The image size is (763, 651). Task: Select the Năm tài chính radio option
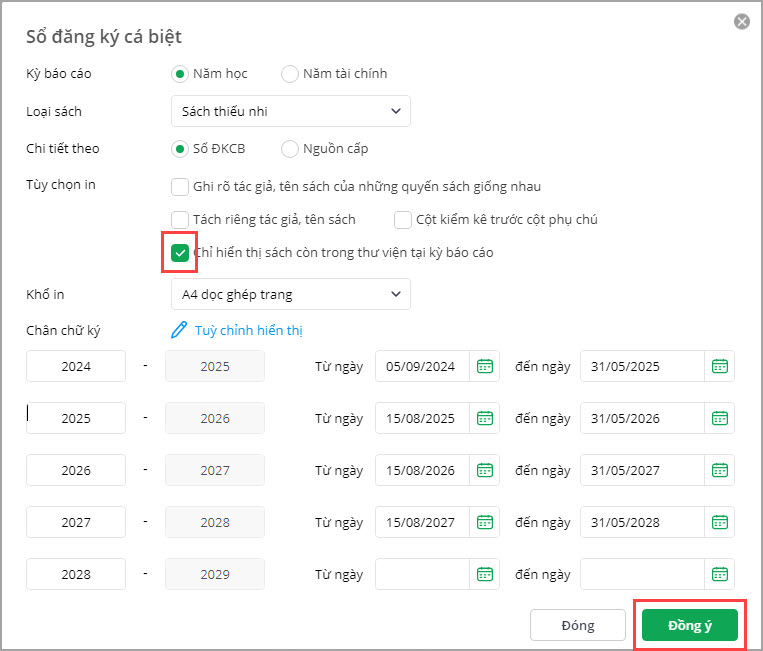point(290,73)
